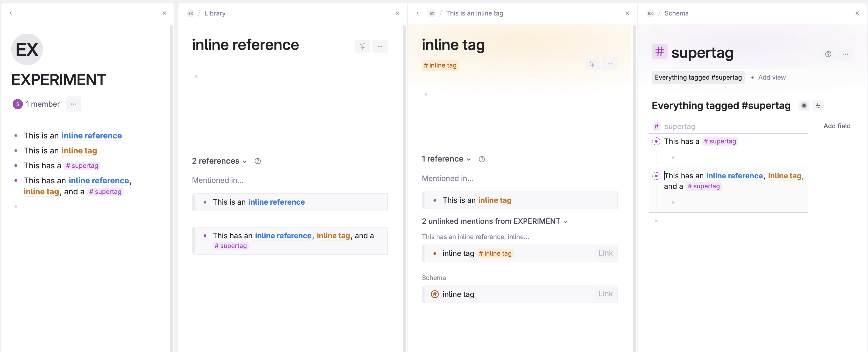Select the Library breadcrumb menu item

tap(215, 12)
